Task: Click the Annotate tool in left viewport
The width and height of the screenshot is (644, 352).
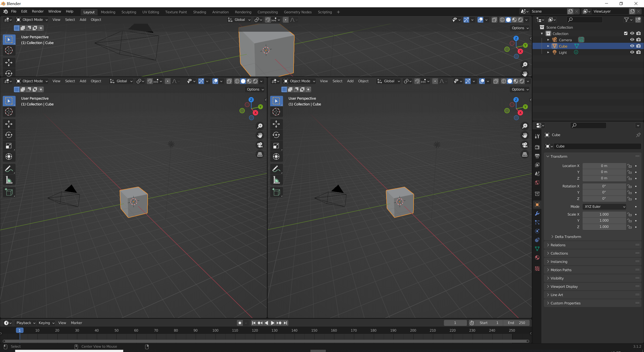Action: click(9, 169)
